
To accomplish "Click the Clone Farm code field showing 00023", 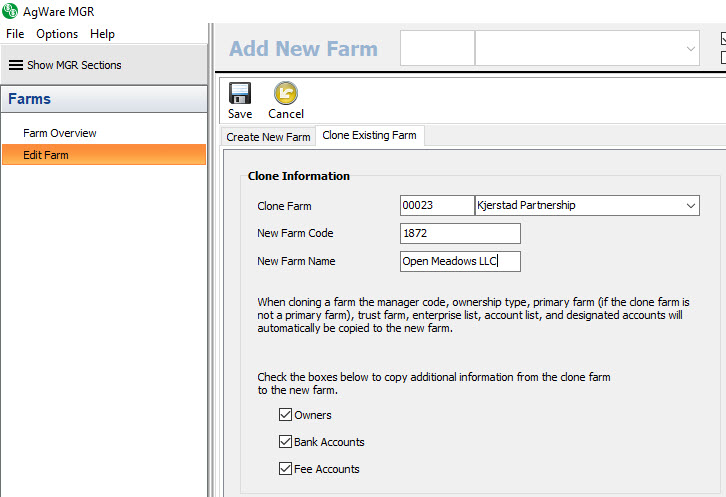I will (x=436, y=206).
